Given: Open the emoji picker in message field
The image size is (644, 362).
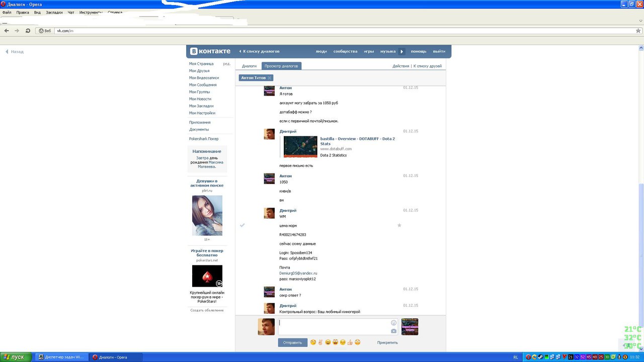Looking at the screenshot, I should (393, 323).
